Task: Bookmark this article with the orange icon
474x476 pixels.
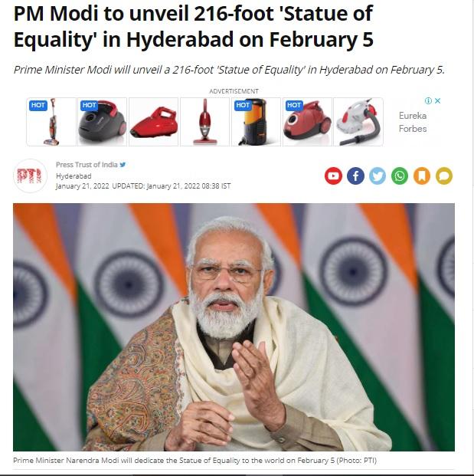Action: (x=422, y=176)
